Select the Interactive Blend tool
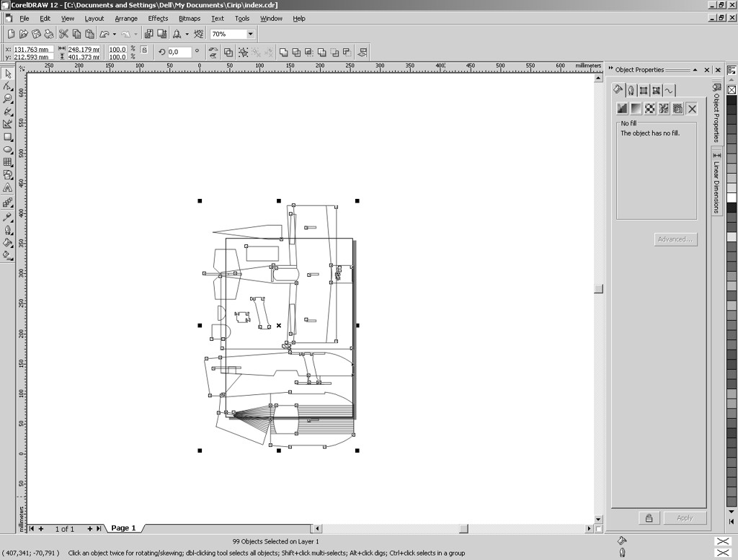This screenshot has height=560, width=738. point(7,203)
